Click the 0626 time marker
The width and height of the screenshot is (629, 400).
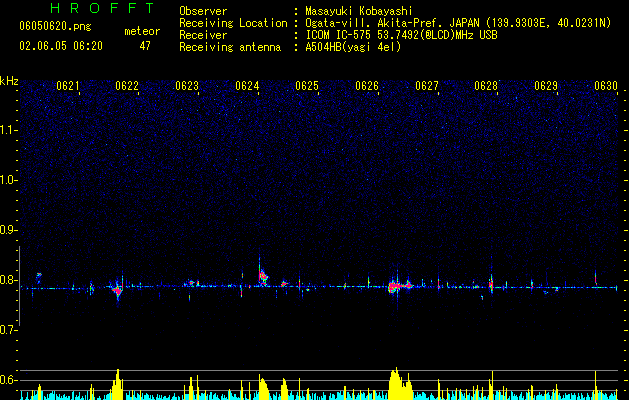(367, 86)
